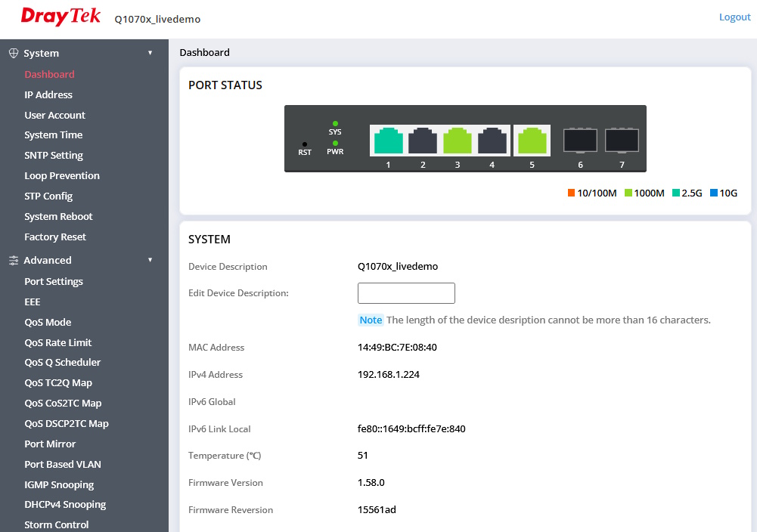This screenshot has height=532, width=757.
Task: Click the DrayTek logo
Action: pyautogui.click(x=60, y=17)
